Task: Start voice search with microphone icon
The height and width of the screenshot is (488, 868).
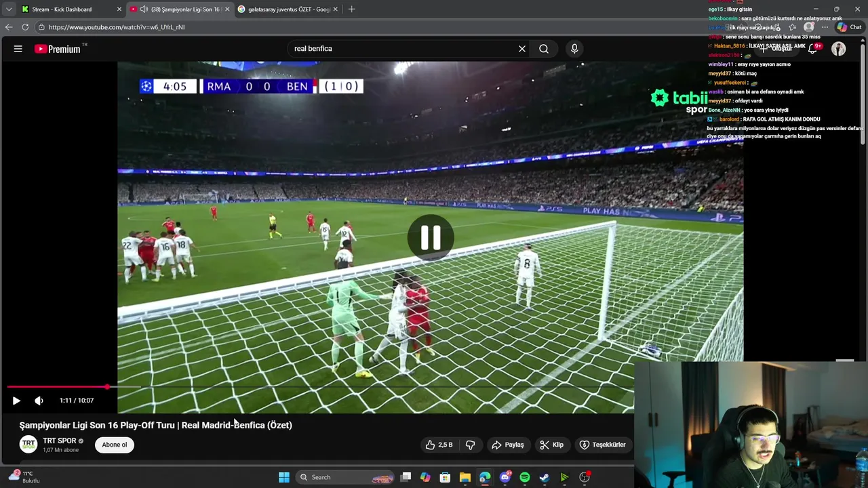Action: tap(574, 49)
